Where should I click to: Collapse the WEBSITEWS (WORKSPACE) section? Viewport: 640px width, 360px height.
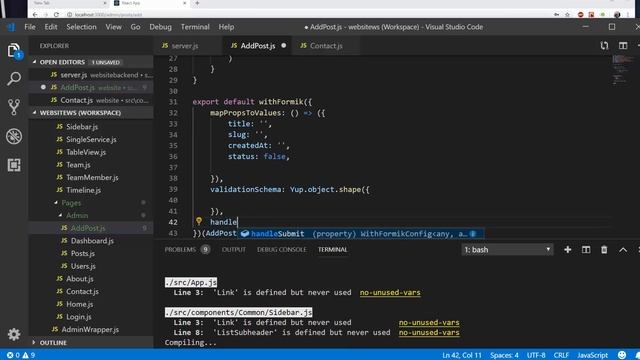pyautogui.click(x=34, y=113)
